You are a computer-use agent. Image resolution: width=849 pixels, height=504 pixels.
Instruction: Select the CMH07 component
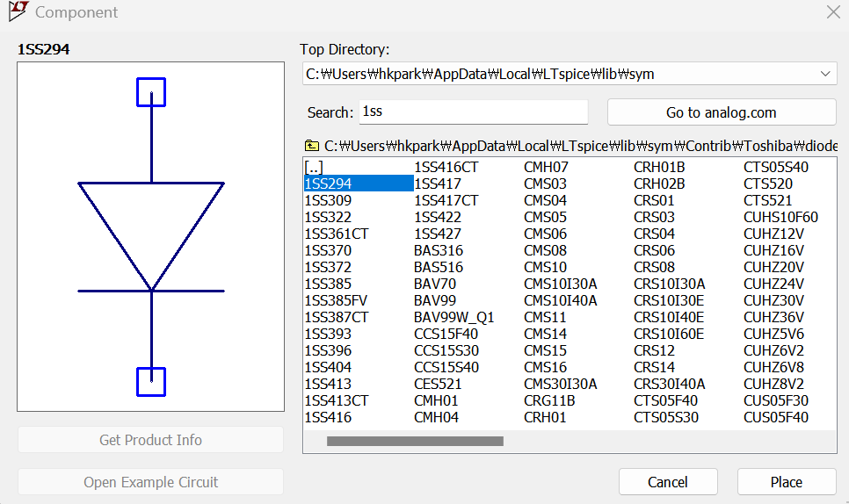point(546,167)
